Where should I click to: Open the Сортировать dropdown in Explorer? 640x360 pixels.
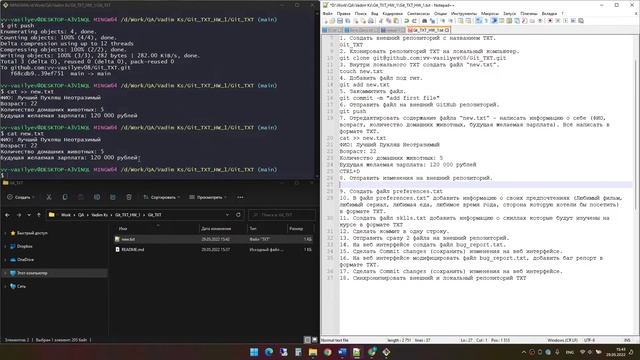tap(162, 197)
